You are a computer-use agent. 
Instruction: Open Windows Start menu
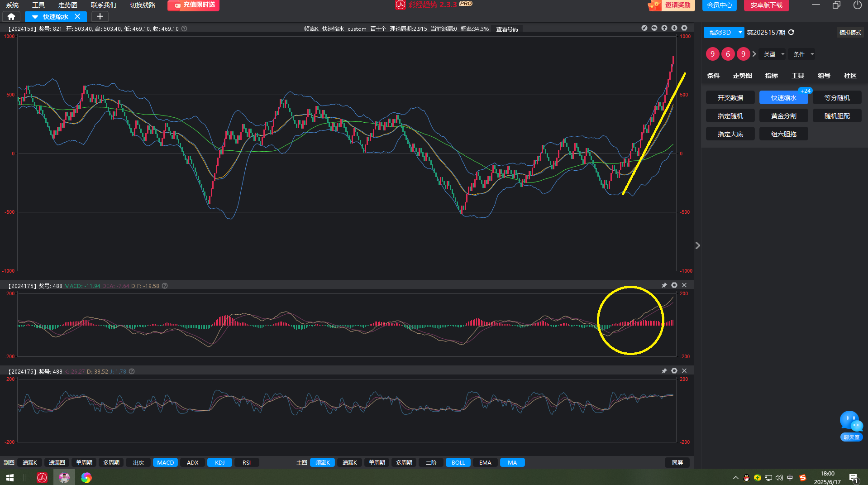click(10, 477)
